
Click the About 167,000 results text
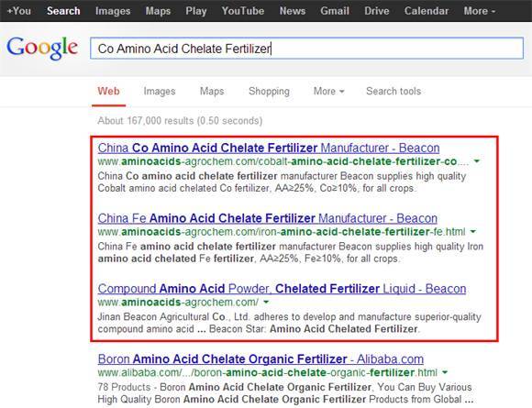[180, 121]
